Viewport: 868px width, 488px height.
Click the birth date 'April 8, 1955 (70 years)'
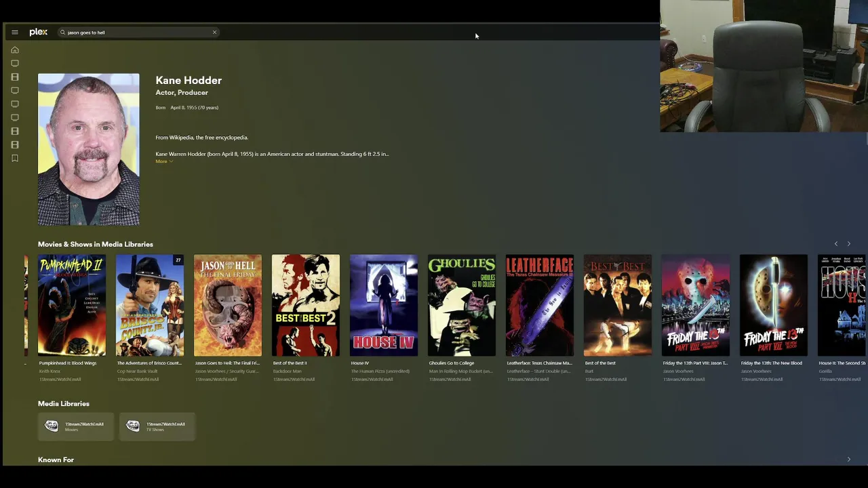click(195, 108)
